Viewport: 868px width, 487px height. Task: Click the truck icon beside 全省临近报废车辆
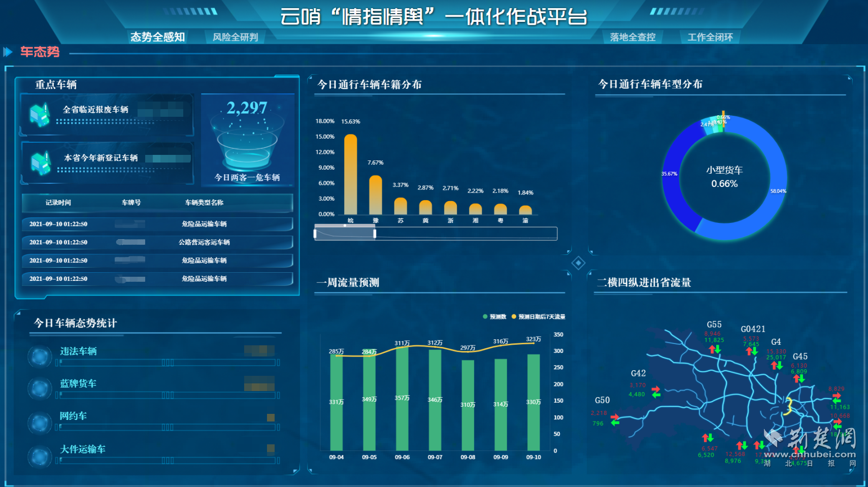tap(40, 114)
